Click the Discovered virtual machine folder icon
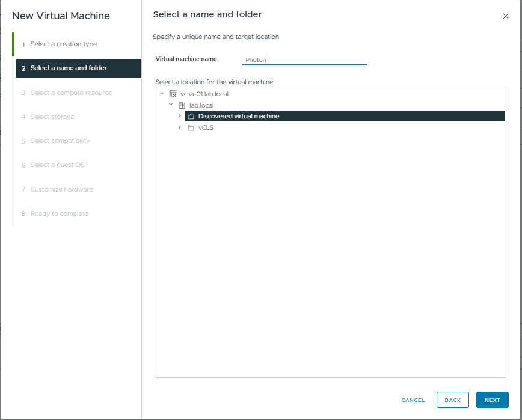522x420 pixels. (x=191, y=117)
